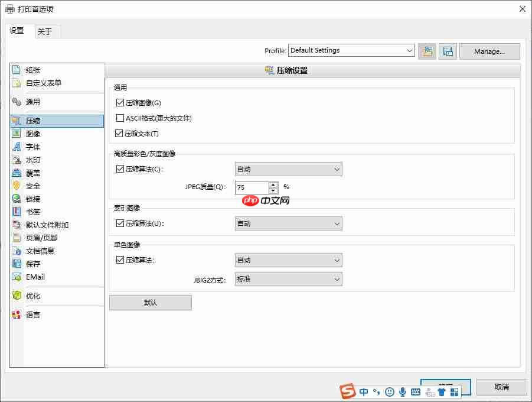
Task: Uncheck 压缩文本(T) checkbox
Action: point(119,133)
